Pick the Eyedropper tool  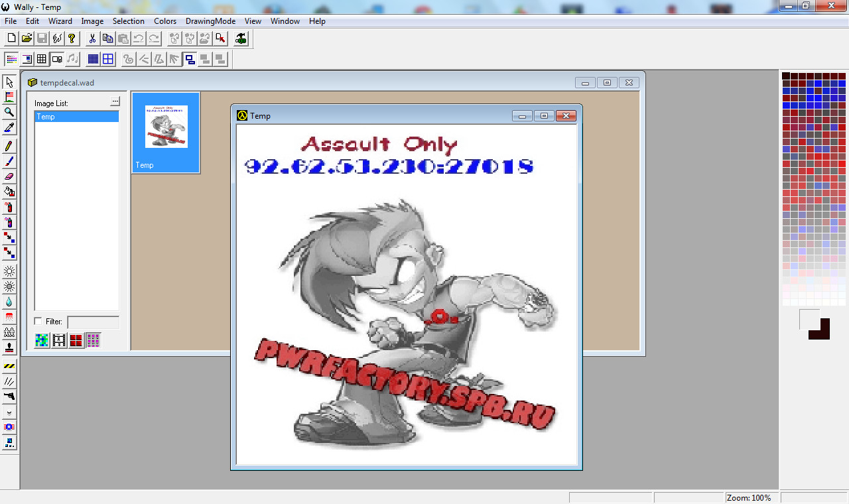pyautogui.click(x=9, y=127)
